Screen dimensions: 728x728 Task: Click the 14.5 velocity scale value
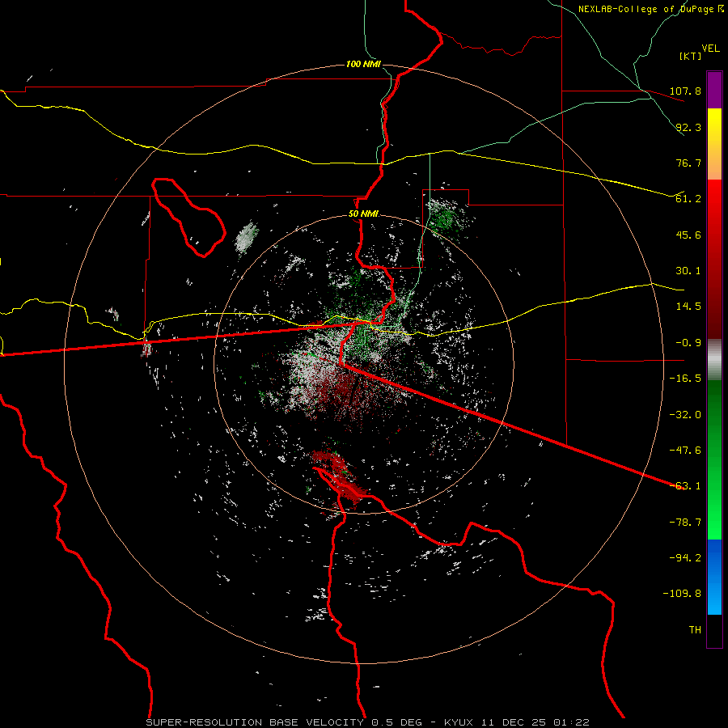[x=688, y=307]
